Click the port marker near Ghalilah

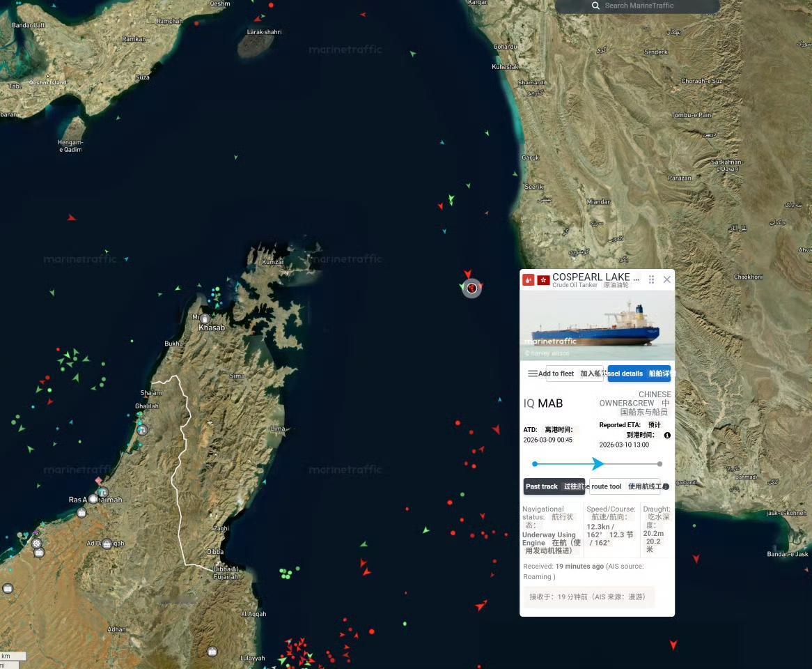point(142,429)
